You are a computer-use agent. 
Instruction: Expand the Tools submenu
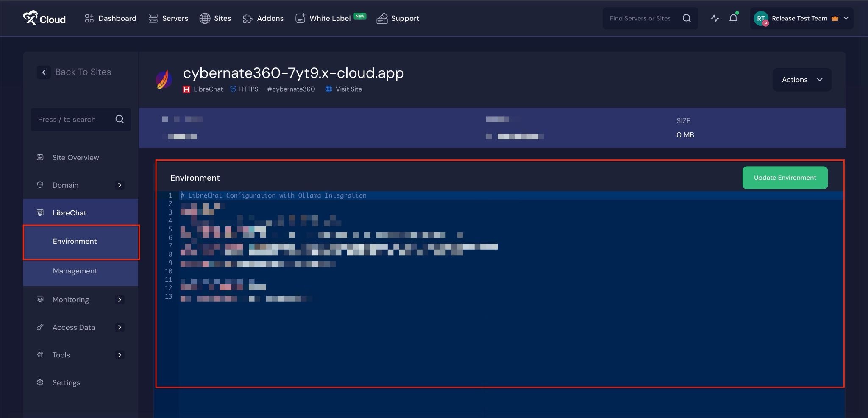120,355
